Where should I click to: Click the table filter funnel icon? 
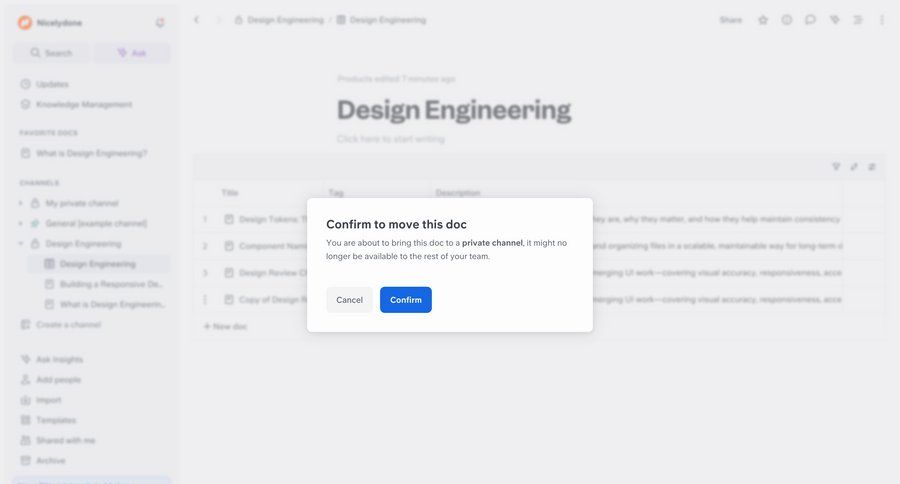click(836, 167)
